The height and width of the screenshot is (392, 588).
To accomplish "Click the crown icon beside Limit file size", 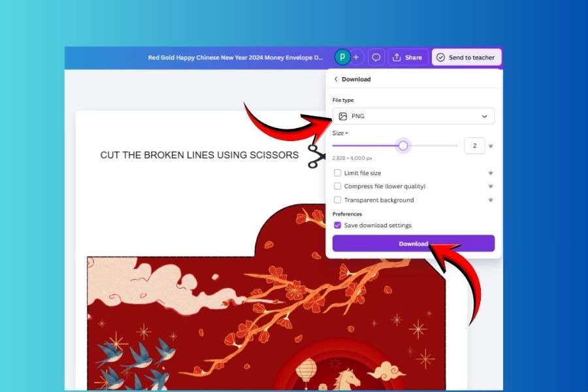I will (490, 173).
